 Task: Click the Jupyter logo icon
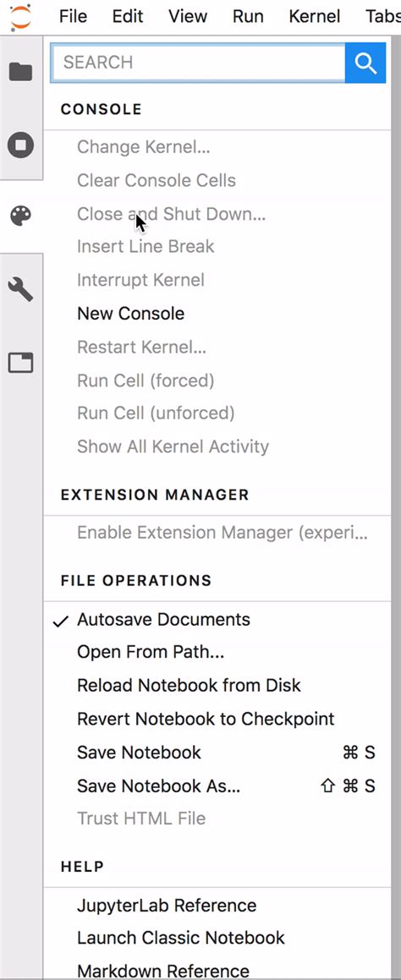(x=20, y=16)
